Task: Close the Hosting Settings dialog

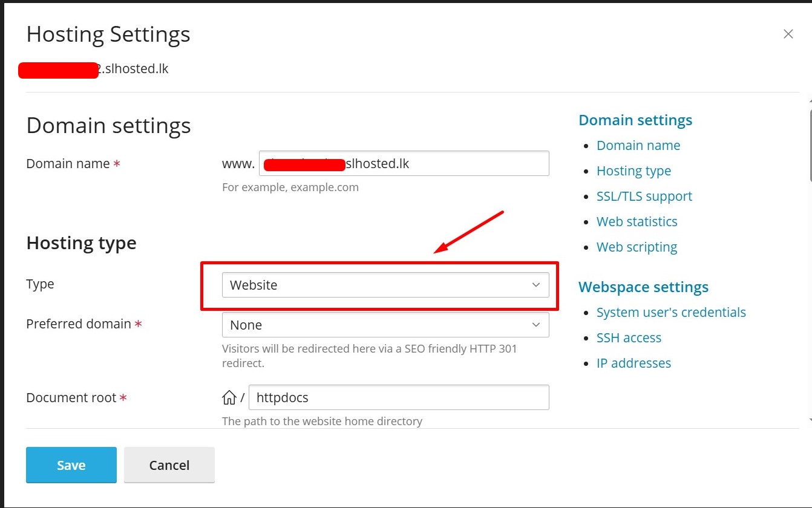Action: coord(788,34)
